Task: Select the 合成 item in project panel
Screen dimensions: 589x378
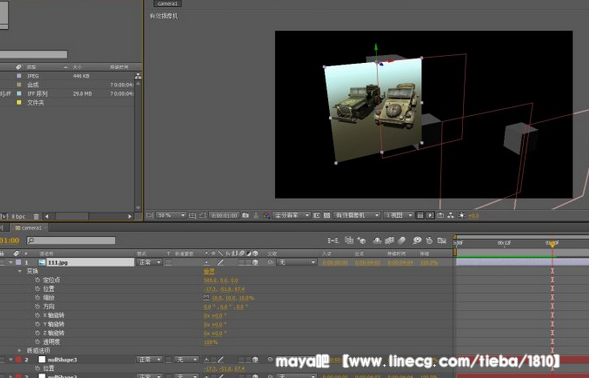Action: point(33,85)
